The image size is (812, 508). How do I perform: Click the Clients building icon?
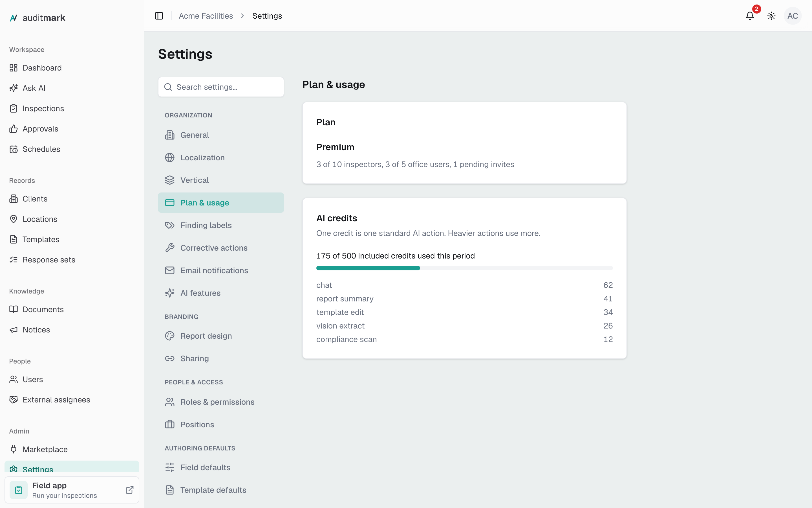point(14,199)
